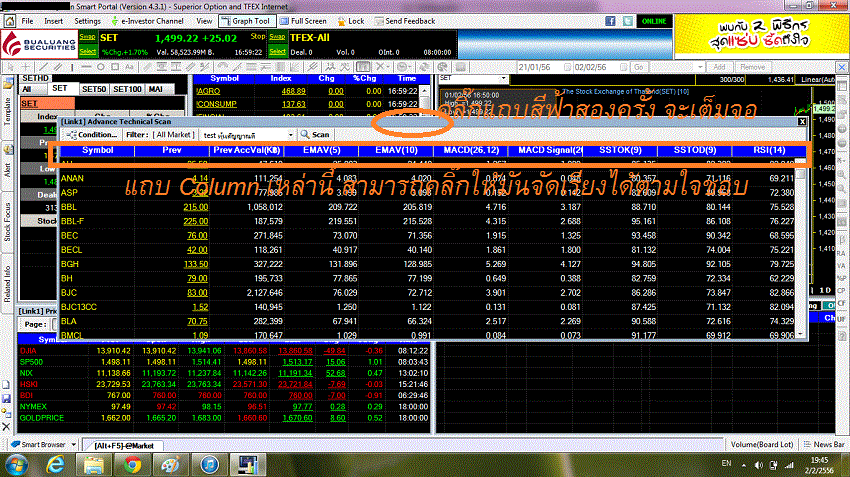Open the Settings menu

point(87,21)
